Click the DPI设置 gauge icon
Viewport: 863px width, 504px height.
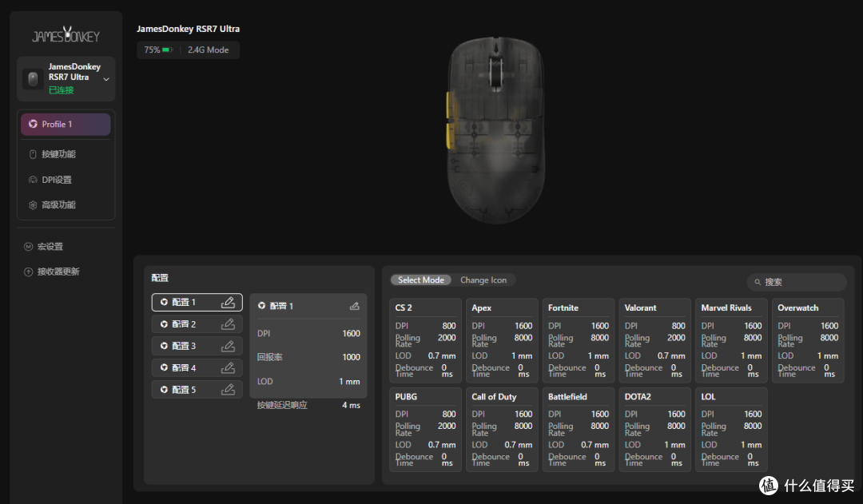click(33, 180)
